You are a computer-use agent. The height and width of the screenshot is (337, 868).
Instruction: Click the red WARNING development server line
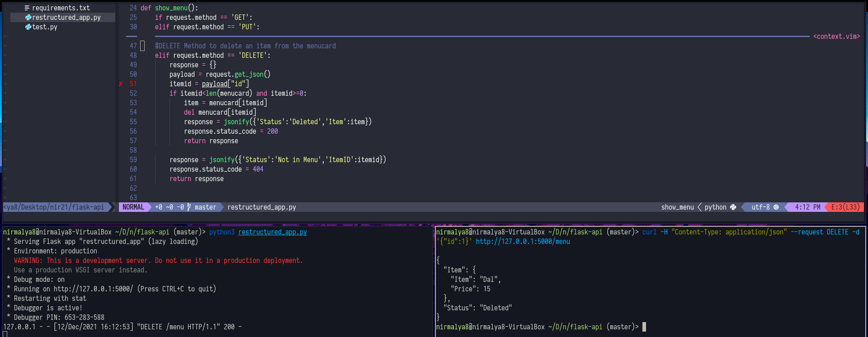coord(159,261)
